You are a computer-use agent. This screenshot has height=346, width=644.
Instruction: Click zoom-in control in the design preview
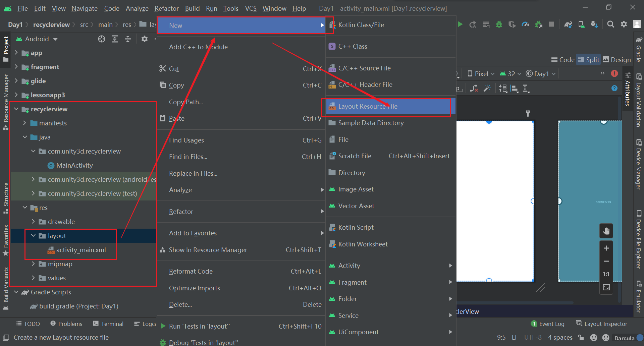tap(606, 248)
